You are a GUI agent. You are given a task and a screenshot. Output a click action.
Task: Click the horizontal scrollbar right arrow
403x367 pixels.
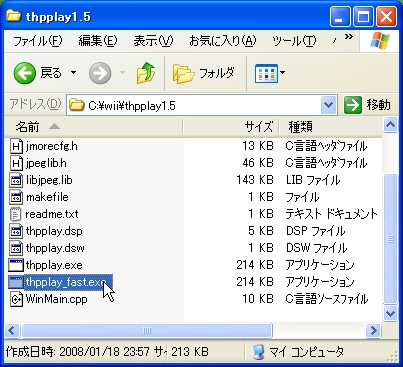373,330
